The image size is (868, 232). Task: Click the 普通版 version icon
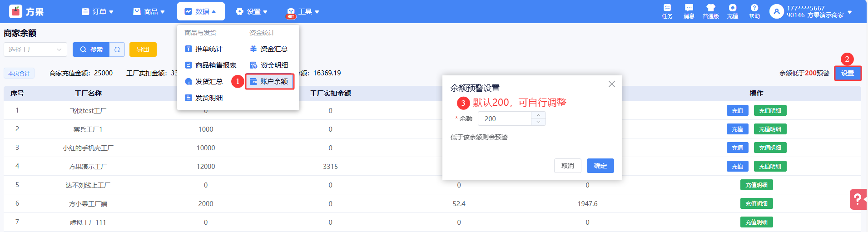click(710, 11)
